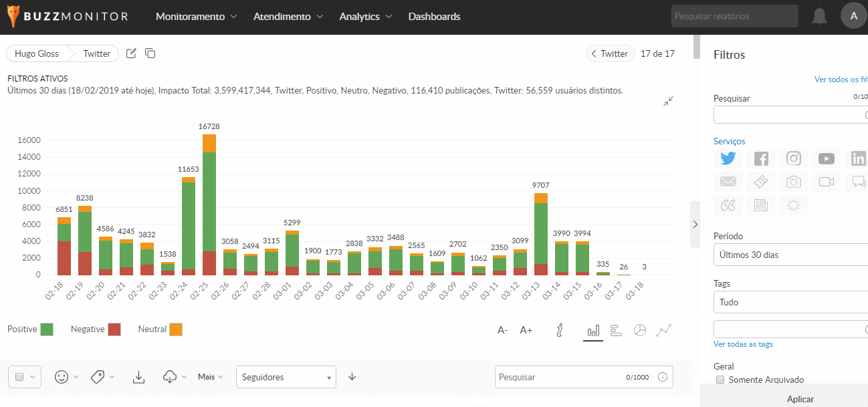Expand the Tags Tudo dropdown
Image resolution: width=868 pixels, height=407 pixels.
789,302
